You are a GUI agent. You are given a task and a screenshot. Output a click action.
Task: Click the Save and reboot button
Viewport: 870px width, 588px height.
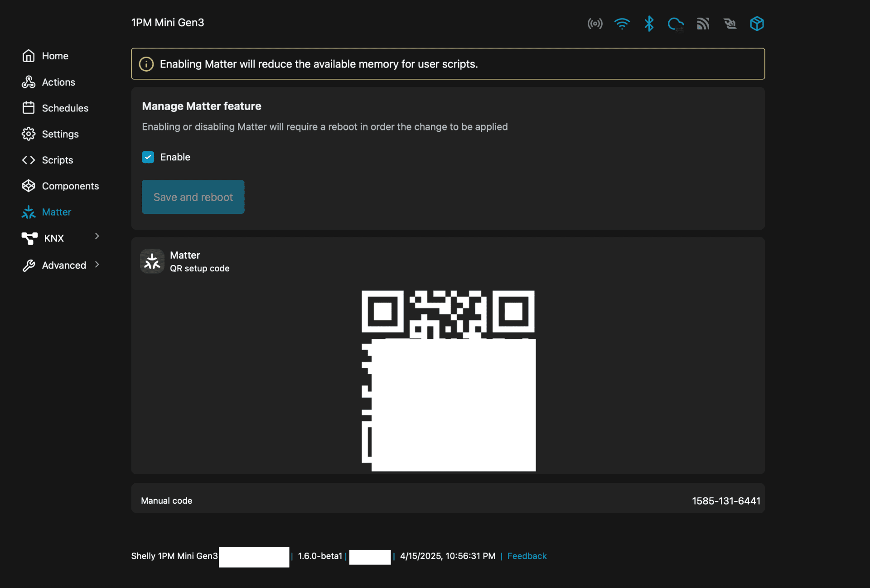coord(193,197)
